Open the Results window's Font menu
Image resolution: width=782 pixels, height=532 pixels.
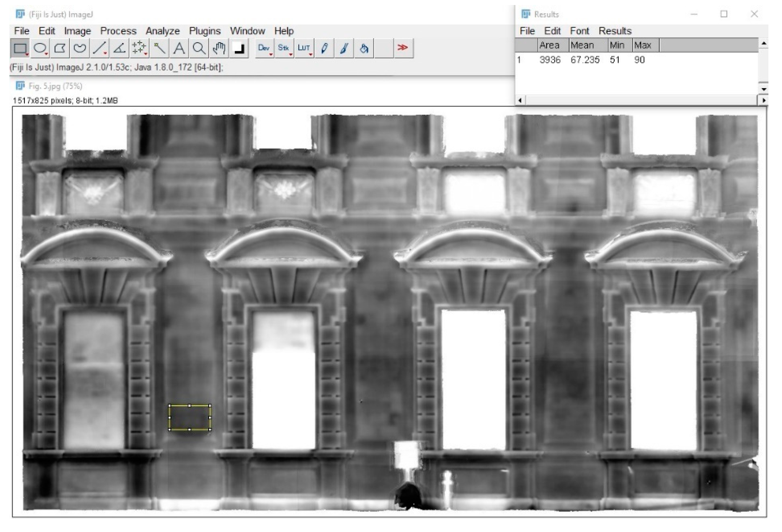pyautogui.click(x=579, y=31)
